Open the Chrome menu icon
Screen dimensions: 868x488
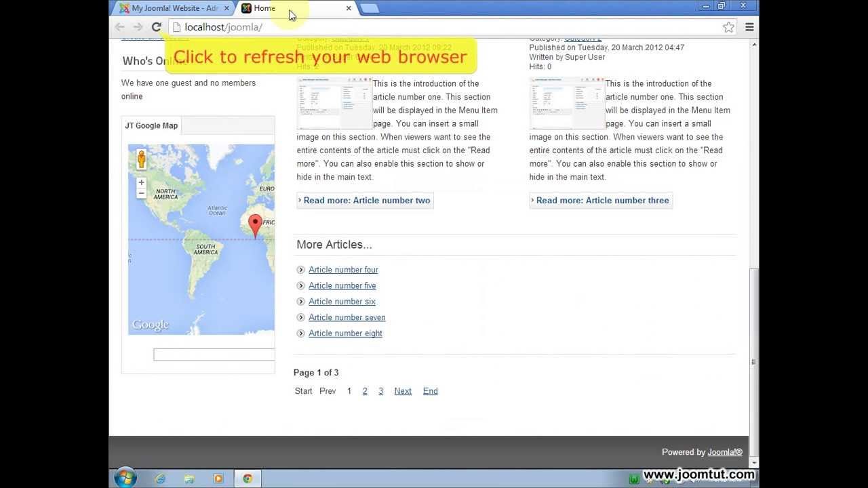point(749,27)
